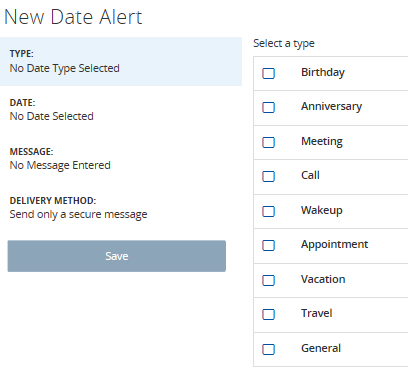Tick the Meeting checkbox
408x370 pixels.
pos(268,142)
